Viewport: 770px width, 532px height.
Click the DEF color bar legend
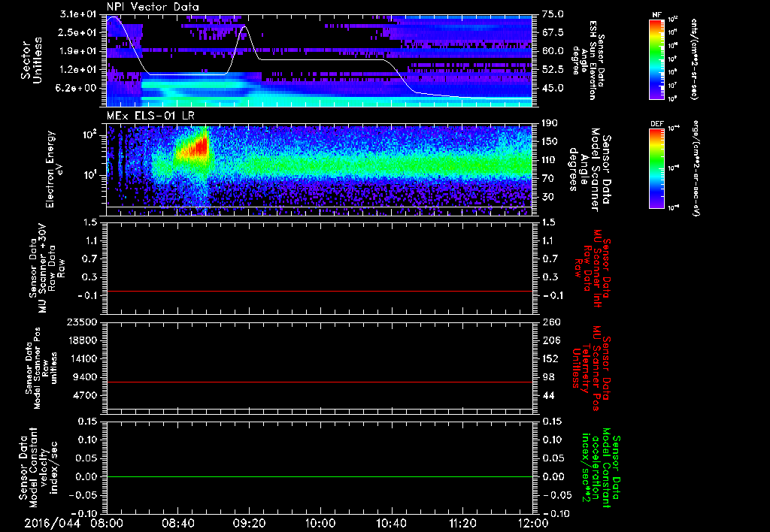tap(656, 168)
